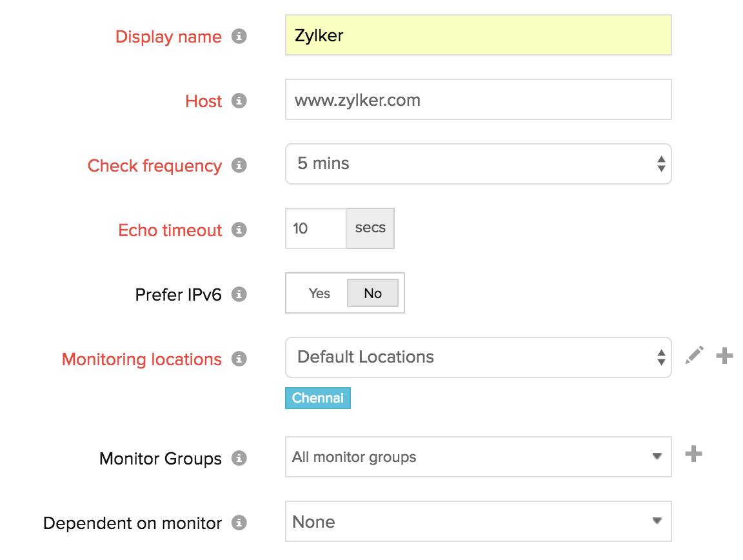The image size is (743, 560).
Task: Click info icon next to Check frequency
Action: click(239, 165)
